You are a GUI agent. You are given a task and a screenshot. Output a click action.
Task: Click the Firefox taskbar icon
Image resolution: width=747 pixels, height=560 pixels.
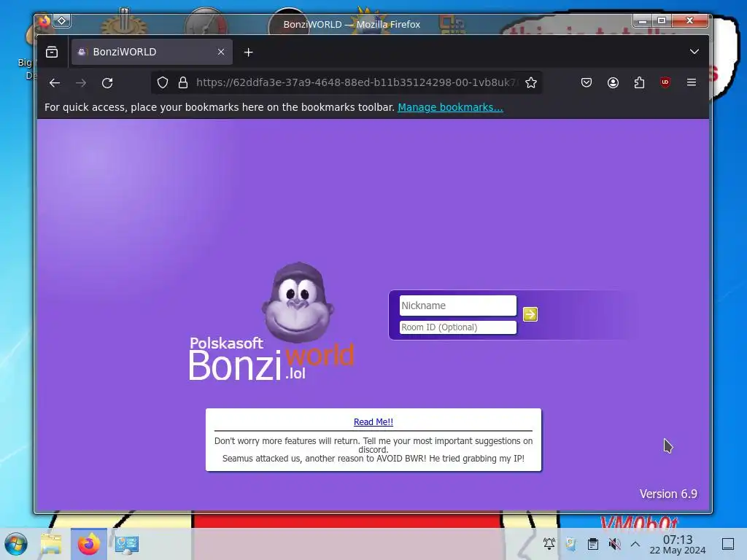pos(88,544)
